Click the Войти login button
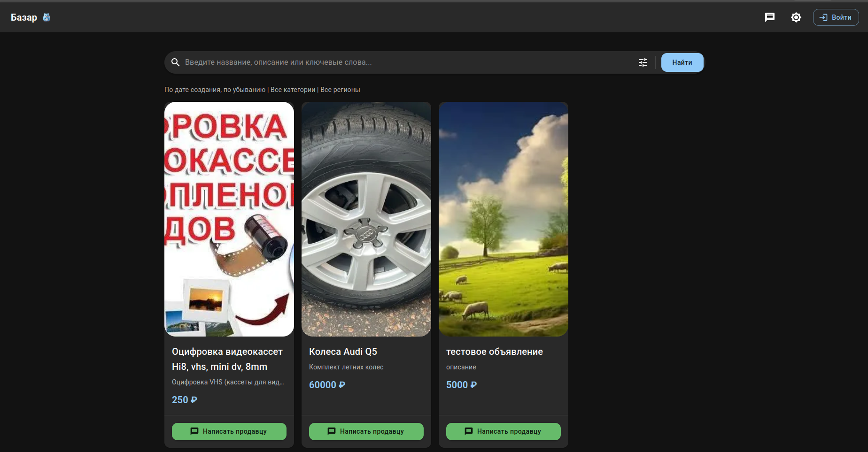868x452 pixels. tap(836, 17)
